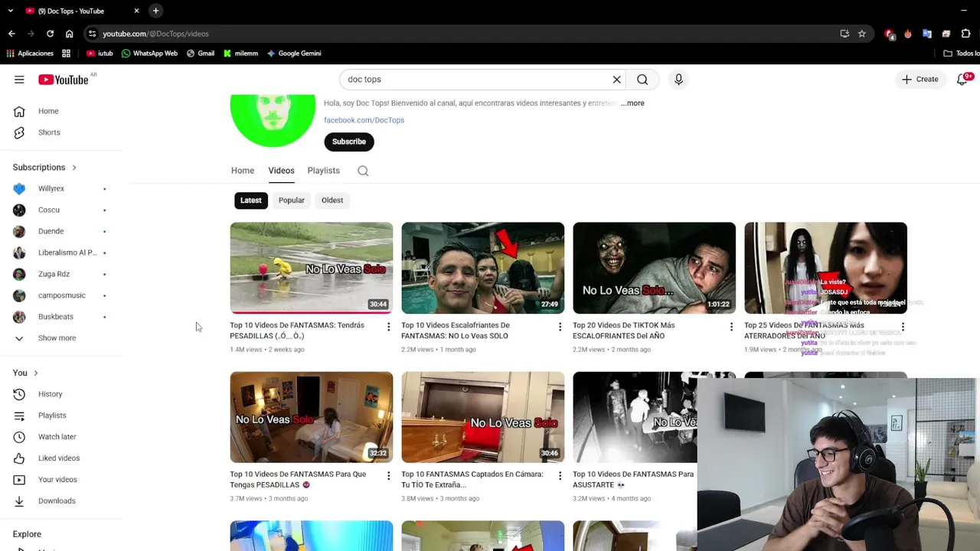The width and height of the screenshot is (980, 551).
Task: Click the Subscribe button
Action: coord(348,142)
